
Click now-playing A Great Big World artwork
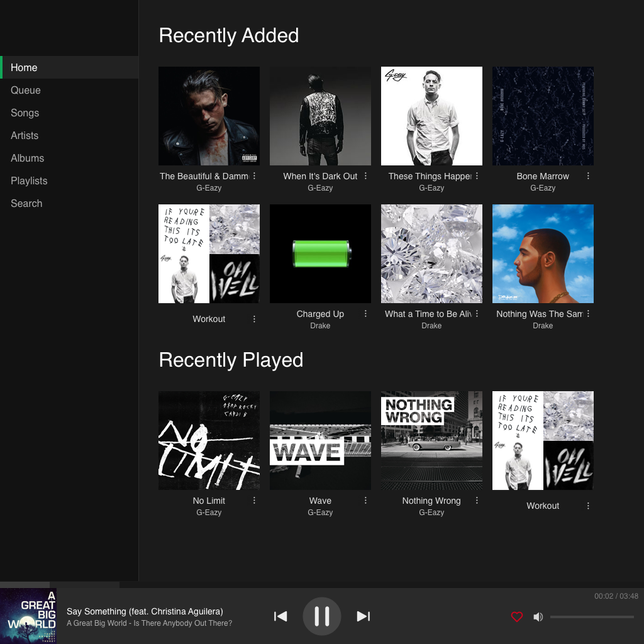point(28,616)
